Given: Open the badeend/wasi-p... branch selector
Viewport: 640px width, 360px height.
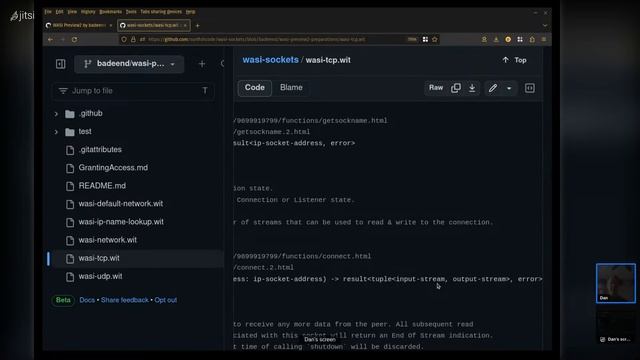Looking at the screenshot, I should click(129, 64).
